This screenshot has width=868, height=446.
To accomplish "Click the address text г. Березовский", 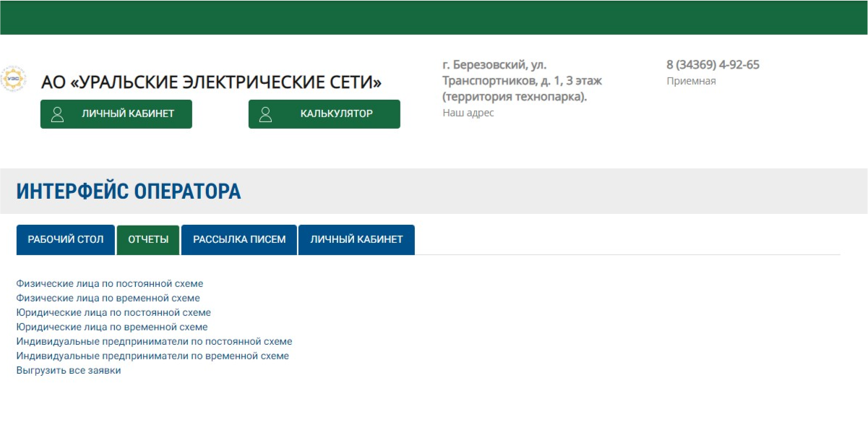I will pyautogui.click(x=522, y=80).
